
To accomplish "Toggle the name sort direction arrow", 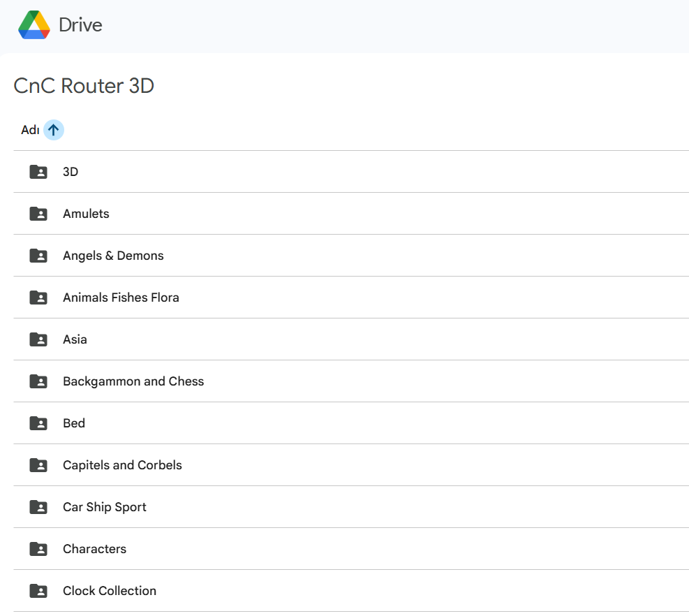I will coord(54,130).
